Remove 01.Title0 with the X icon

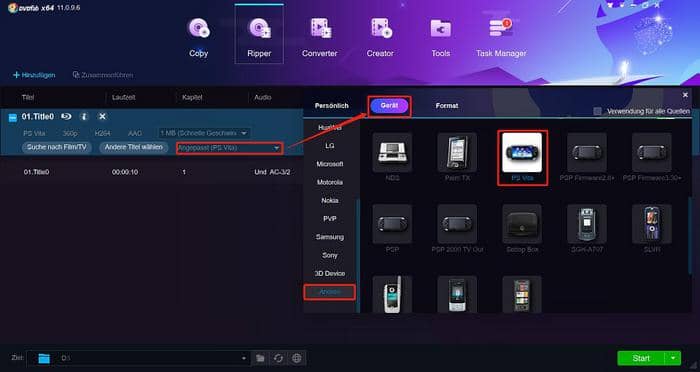pyautogui.click(x=102, y=117)
